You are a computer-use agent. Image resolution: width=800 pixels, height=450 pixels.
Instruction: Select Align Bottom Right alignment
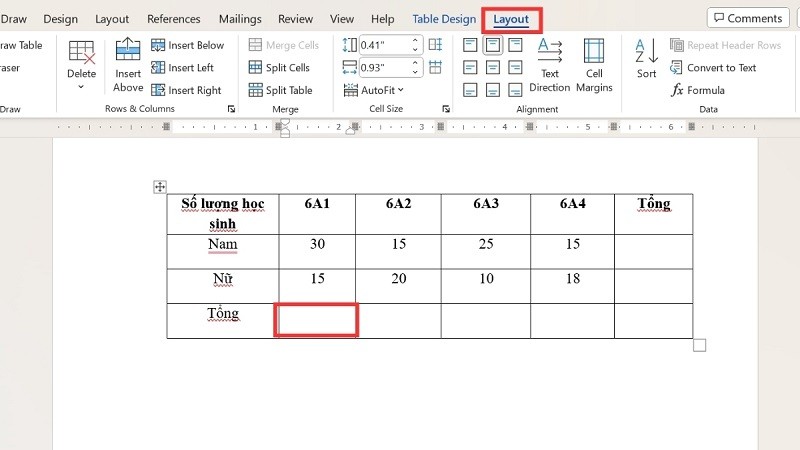click(x=515, y=90)
